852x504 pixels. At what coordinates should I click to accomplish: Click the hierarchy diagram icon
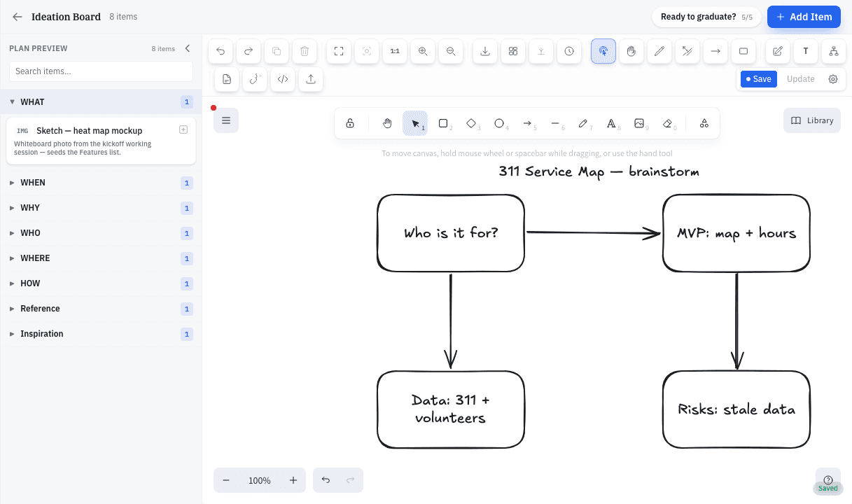833,51
